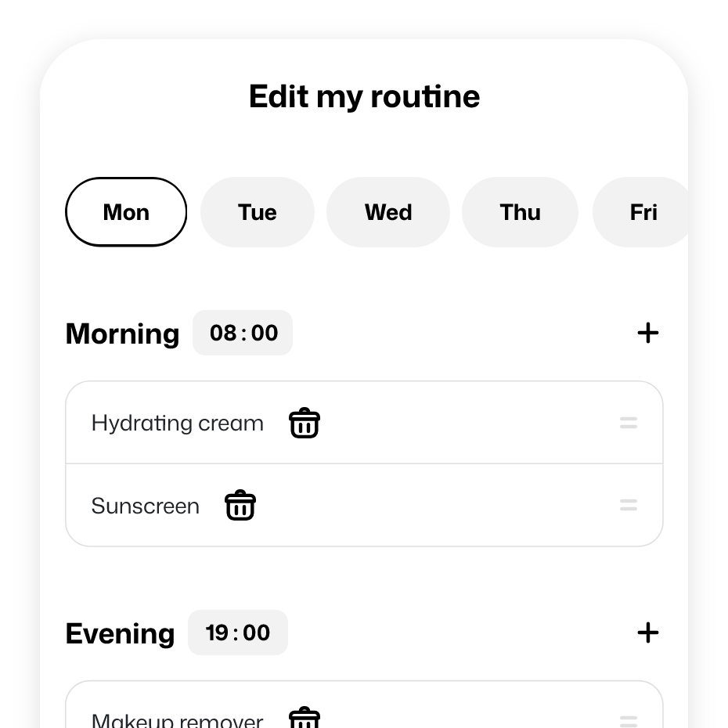728x728 pixels.
Task: Click the Sunscreen item name
Action: coord(146,506)
